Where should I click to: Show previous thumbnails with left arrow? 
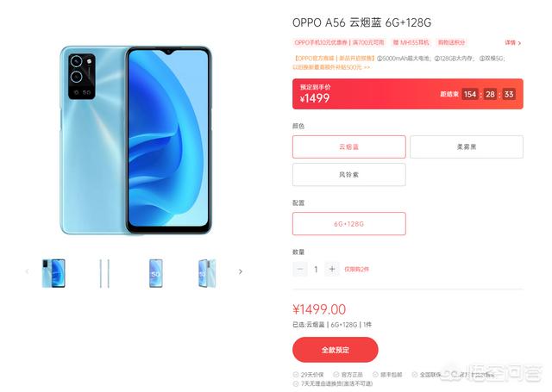27,271
